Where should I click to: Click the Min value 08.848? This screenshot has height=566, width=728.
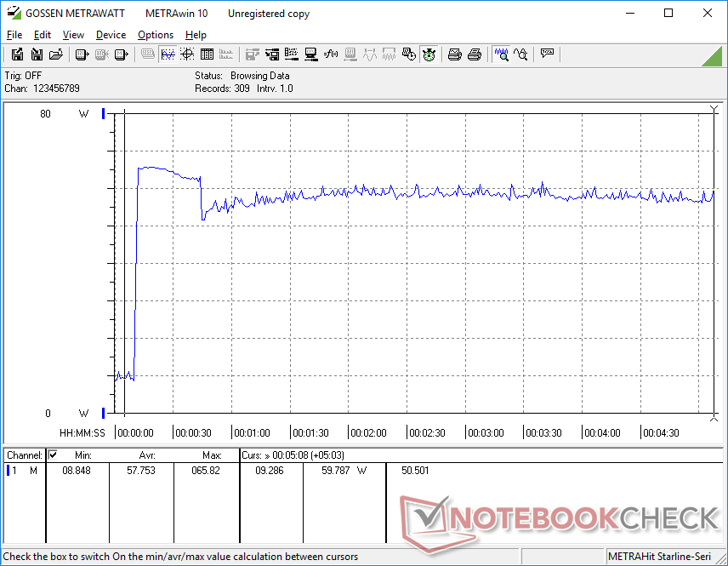[x=77, y=471]
